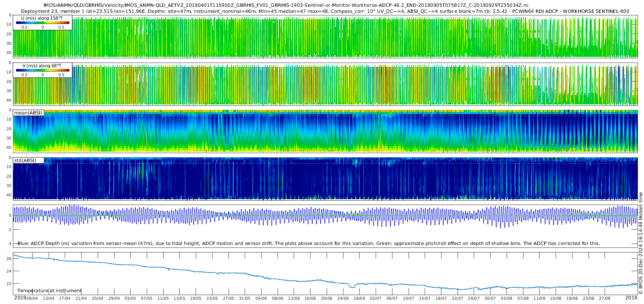Click the 22 tick on temperature axis
Screen dimensions: 644x304
tap(9, 284)
